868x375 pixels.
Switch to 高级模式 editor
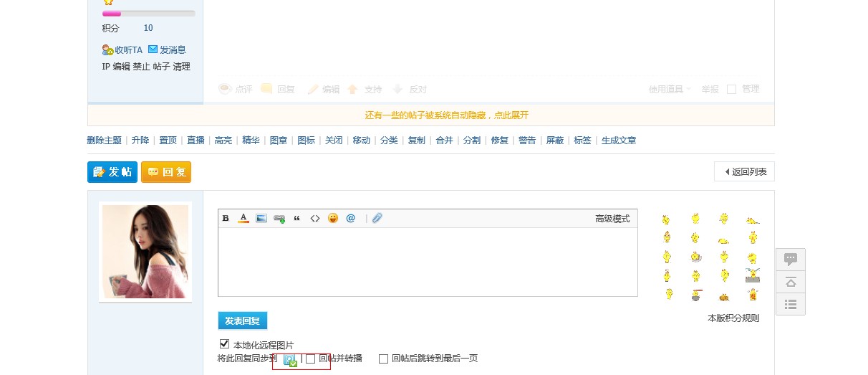[x=612, y=219]
